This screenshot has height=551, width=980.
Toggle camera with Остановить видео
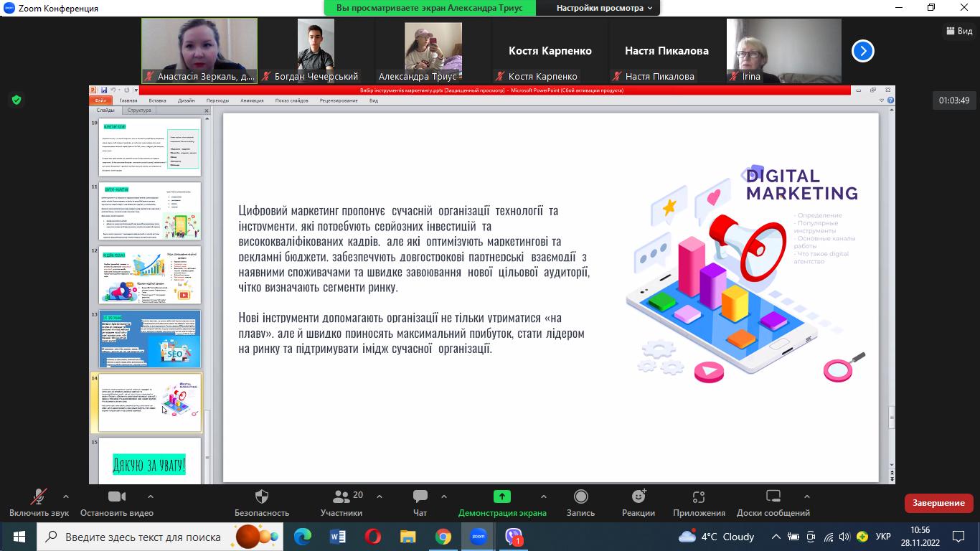[116, 497]
